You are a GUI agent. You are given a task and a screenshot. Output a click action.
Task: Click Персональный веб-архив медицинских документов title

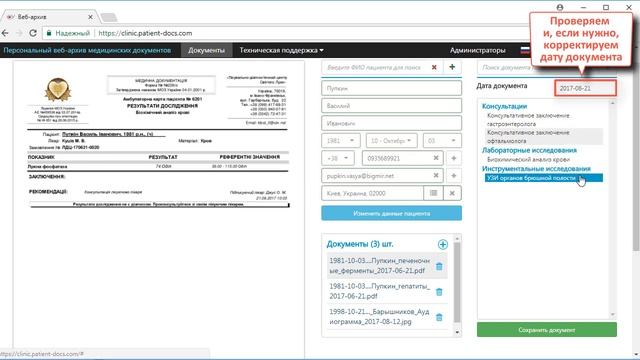87,50
